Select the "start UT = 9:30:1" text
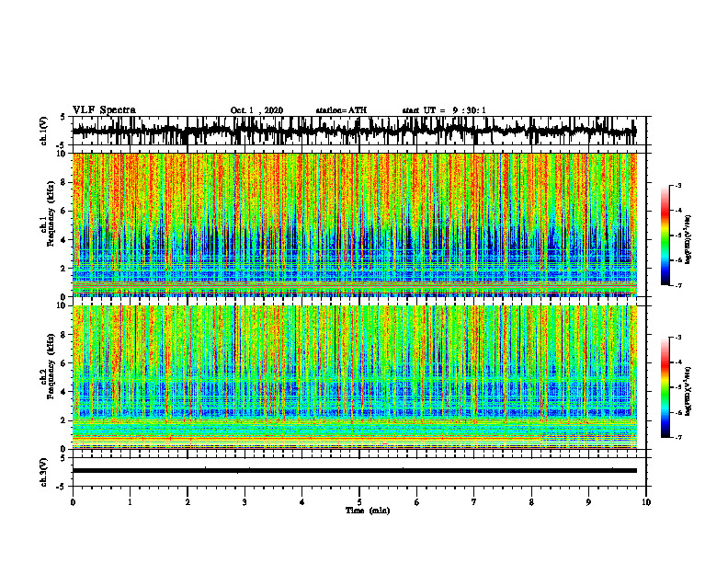The width and height of the screenshot is (728, 563). coord(444,110)
